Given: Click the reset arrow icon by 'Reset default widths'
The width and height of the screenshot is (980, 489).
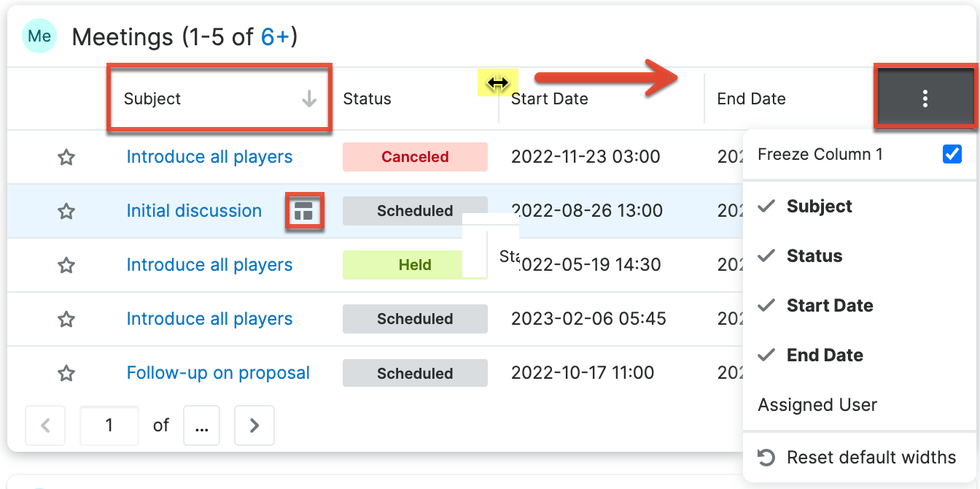Looking at the screenshot, I should point(766,456).
